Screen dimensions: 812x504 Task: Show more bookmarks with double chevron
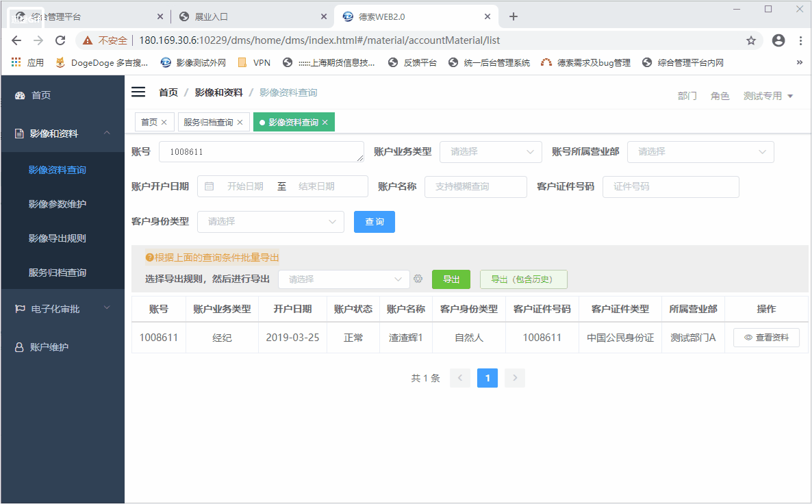800,62
